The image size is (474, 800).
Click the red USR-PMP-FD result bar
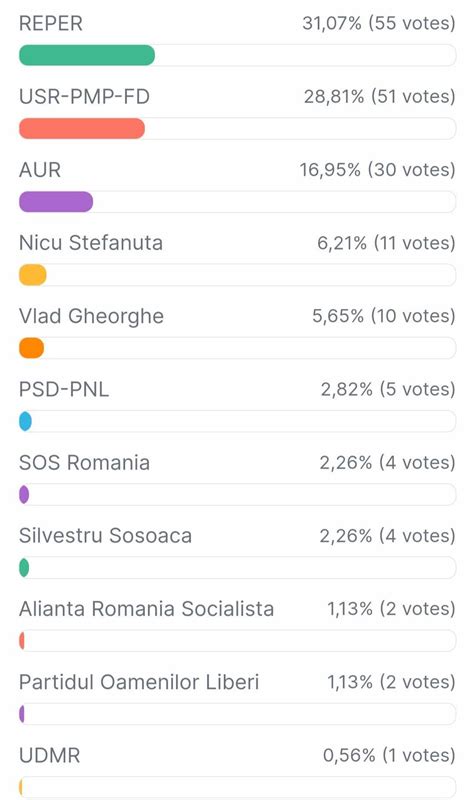point(82,129)
